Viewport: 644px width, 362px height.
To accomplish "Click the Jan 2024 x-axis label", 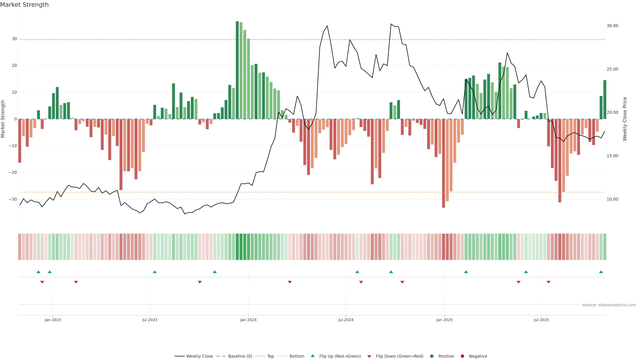I will tap(248, 320).
